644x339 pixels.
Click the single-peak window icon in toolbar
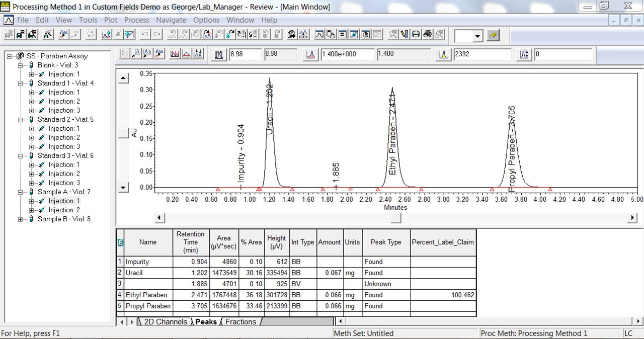pyautogui.click(x=319, y=35)
